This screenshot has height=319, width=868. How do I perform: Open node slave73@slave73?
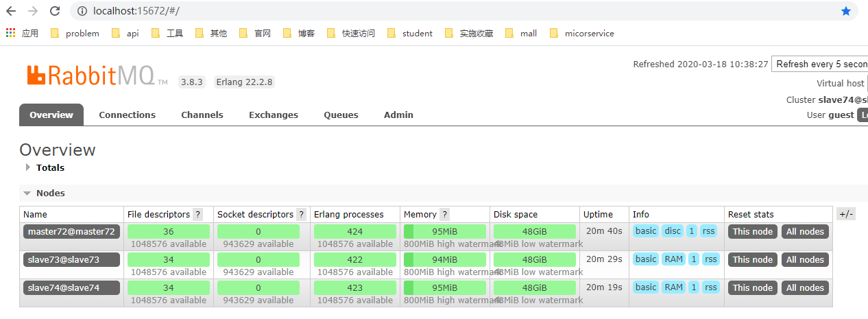point(71,259)
